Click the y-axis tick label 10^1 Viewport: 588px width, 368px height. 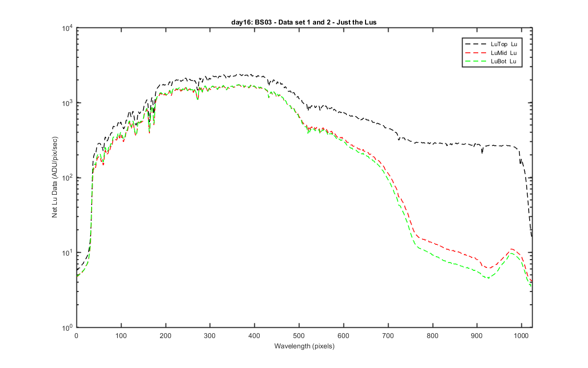pos(67,252)
